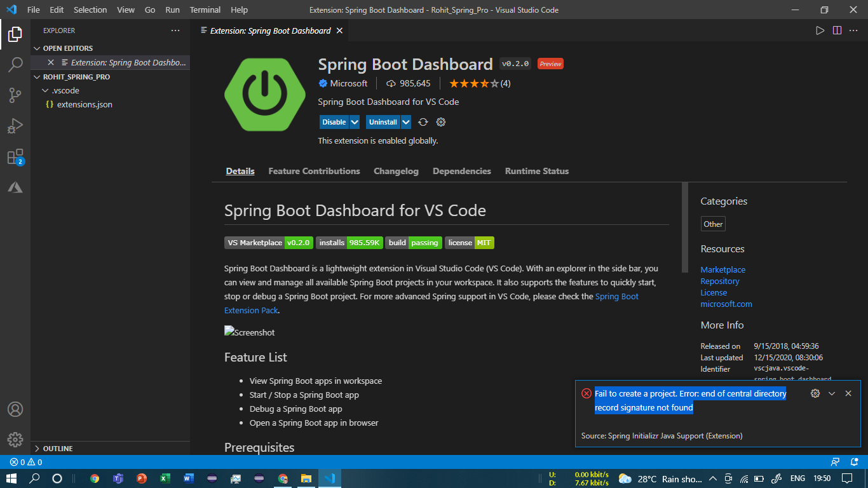Disable the Spring Boot Dashboard extension
Screen dimensions: 868x488
click(x=334, y=122)
